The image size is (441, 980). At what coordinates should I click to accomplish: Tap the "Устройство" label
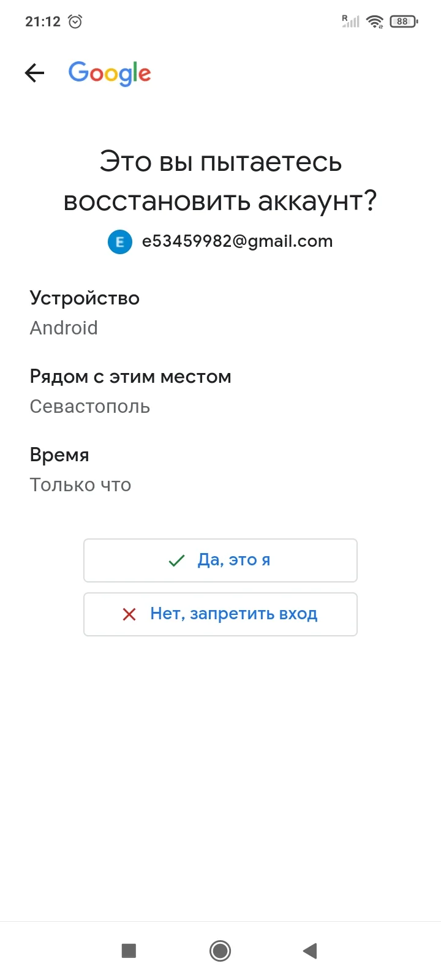tap(85, 298)
